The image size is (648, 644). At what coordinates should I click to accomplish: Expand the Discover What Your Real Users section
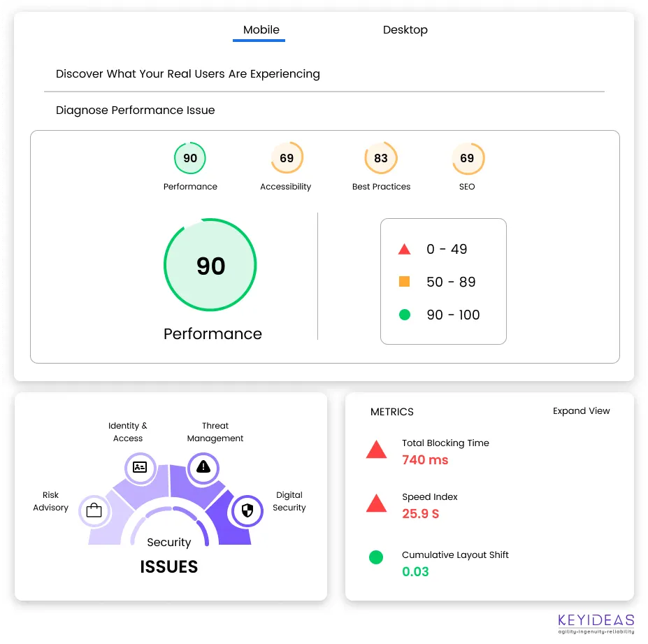[188, 73]
